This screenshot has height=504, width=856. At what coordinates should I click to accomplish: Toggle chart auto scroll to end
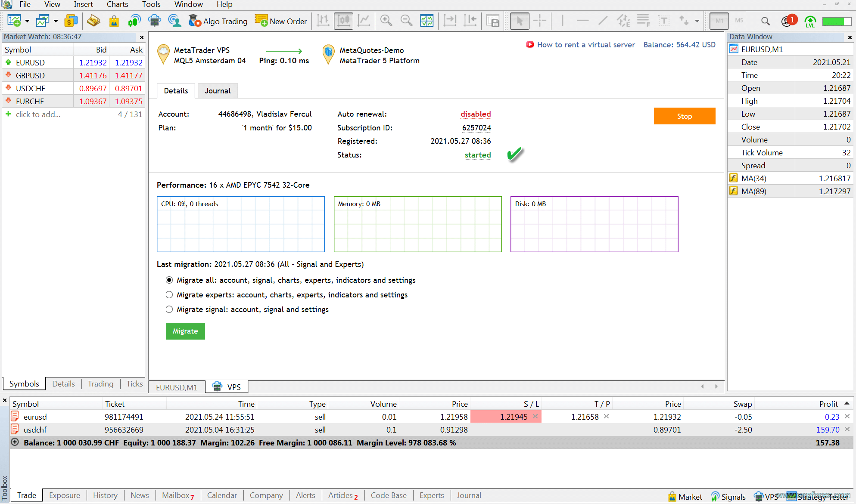(450, 21)
